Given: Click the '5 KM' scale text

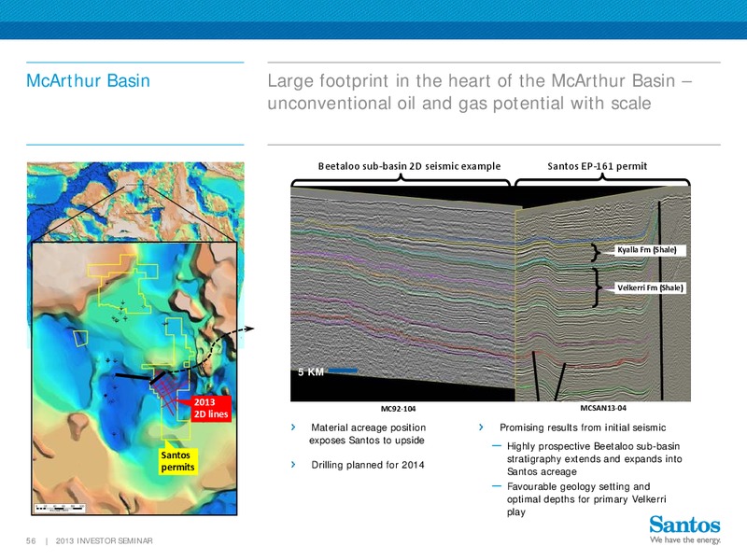Looking at the screenshot, I should tap(311, 371).
